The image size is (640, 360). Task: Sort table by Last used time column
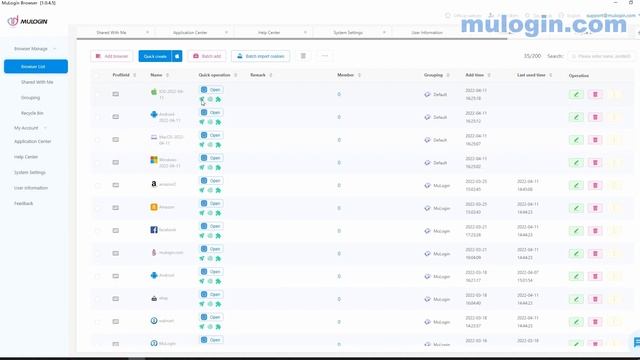tap(551, 75)
